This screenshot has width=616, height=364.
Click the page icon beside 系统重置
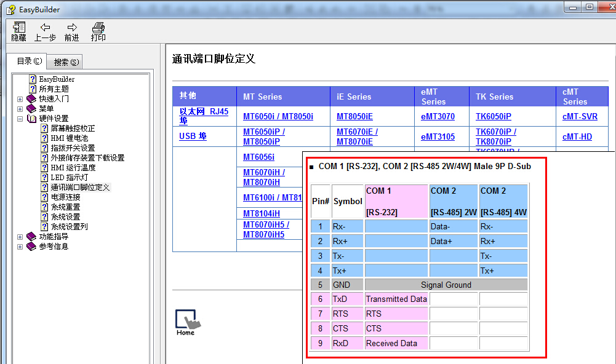point(45,207)
